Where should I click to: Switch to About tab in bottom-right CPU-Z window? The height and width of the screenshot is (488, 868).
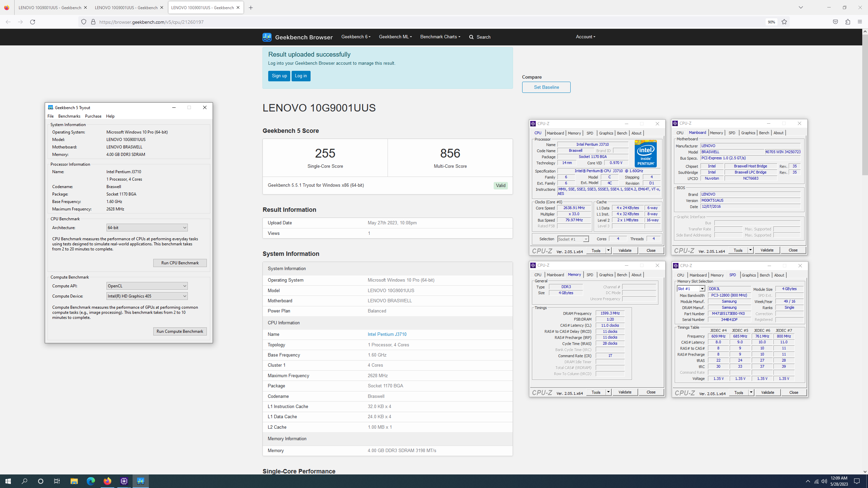779,275
